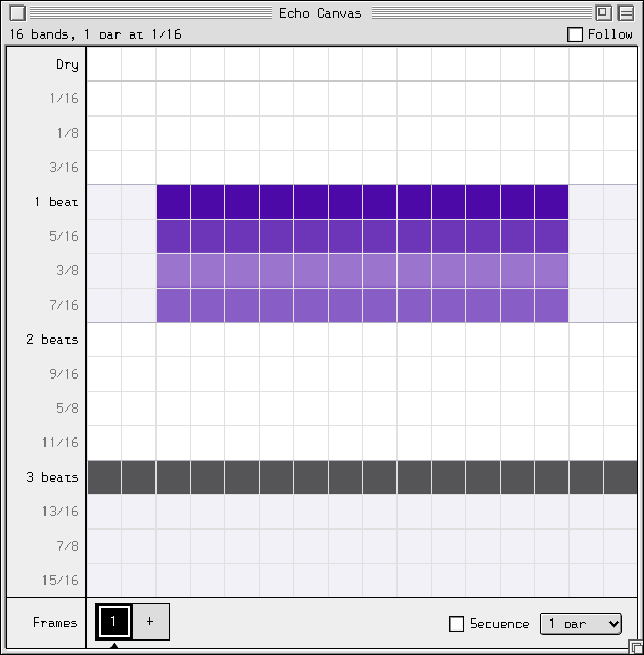Select the Dry row label

[67, 64]
